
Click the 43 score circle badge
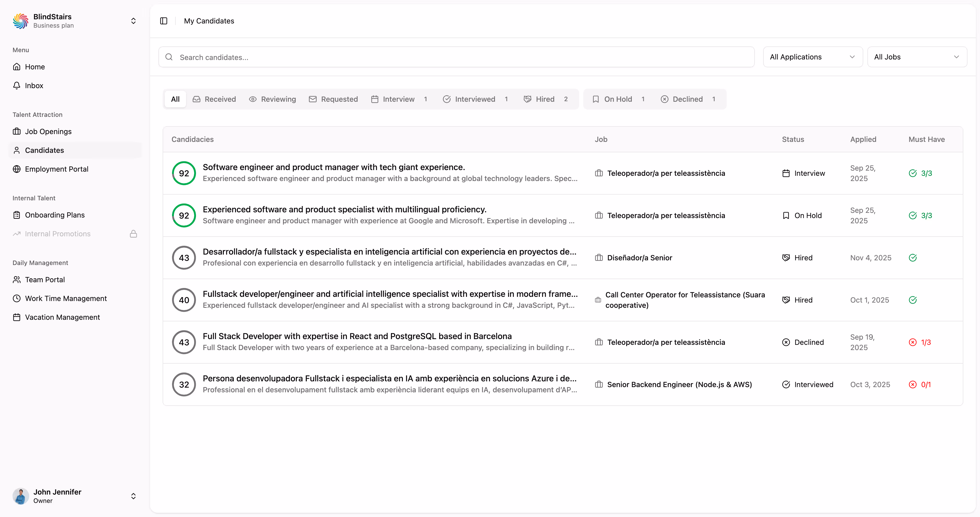click(x=184, y=257)
